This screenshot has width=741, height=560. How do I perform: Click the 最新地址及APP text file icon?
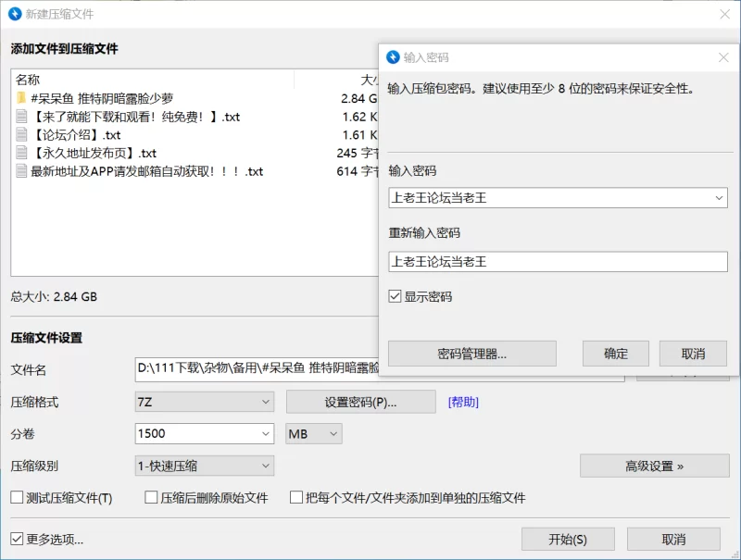tap(21, 171)
